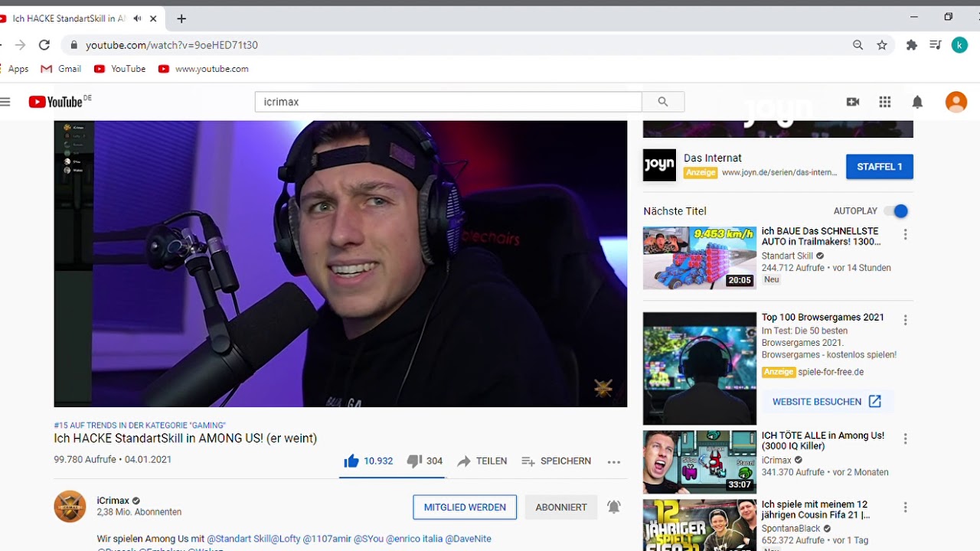Open the YouTube account avatar menu
This screenshot has width=980, height=551.
(x=956, y=102)
